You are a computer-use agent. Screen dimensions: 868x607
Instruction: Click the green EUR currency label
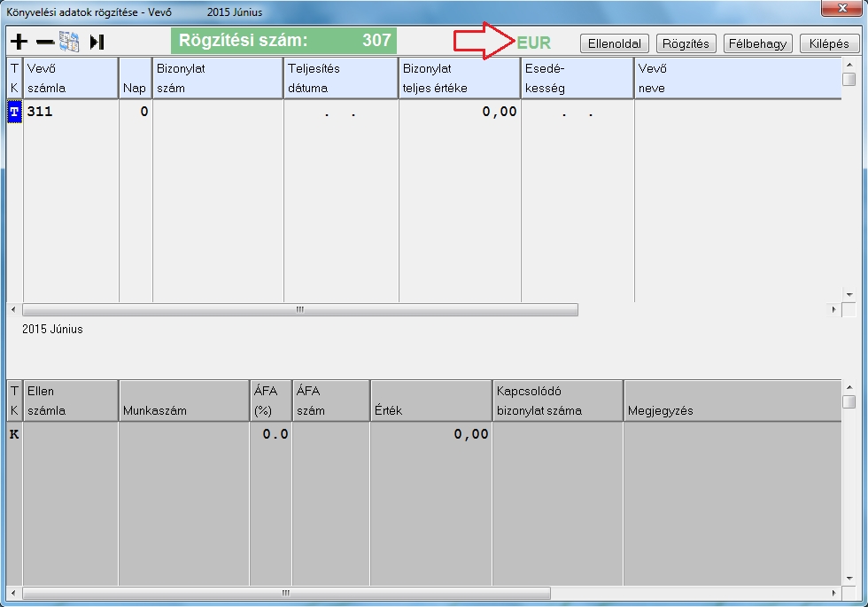pos(534,43)
